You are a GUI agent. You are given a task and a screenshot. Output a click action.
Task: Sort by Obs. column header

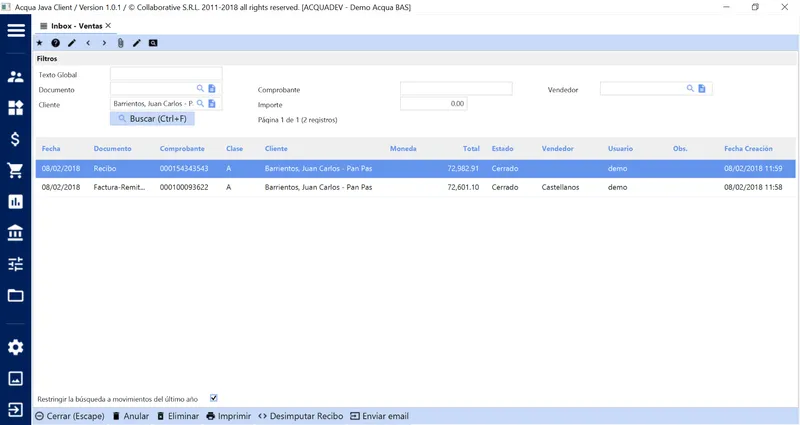tap(680, 148)
